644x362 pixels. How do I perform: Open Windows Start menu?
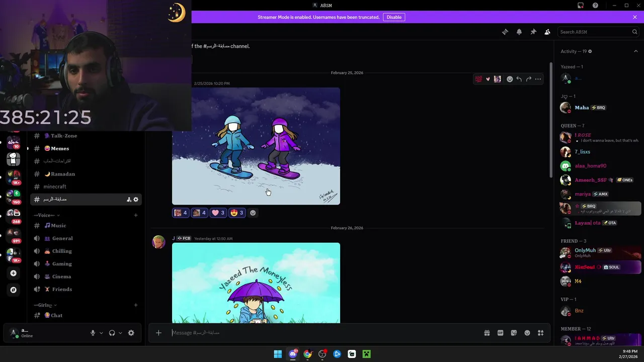point(278,354)
